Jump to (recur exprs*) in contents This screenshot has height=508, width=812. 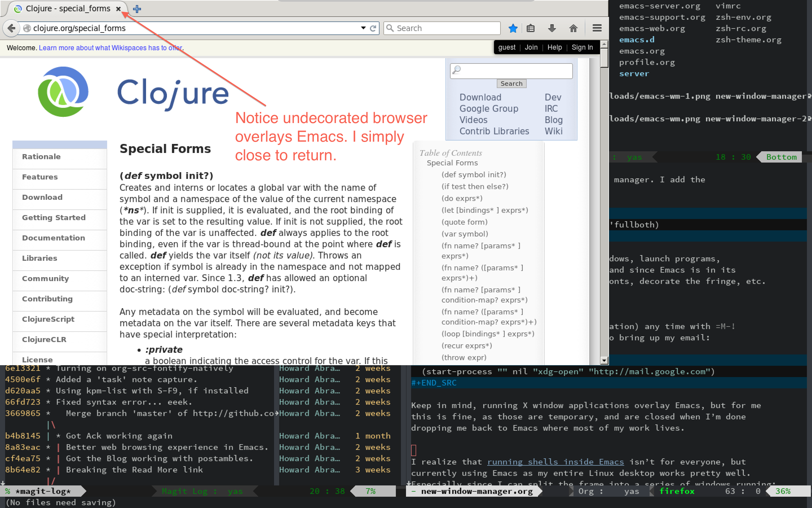click(466, 346)
